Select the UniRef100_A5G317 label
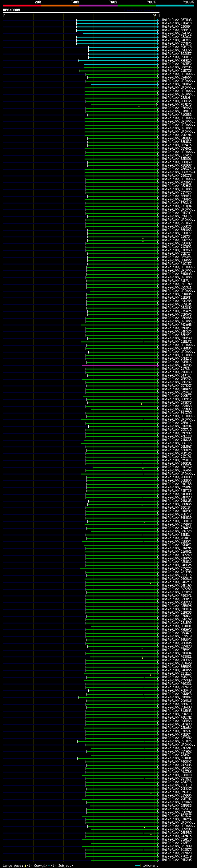The image size is (197, 868). tap(177, 792)
